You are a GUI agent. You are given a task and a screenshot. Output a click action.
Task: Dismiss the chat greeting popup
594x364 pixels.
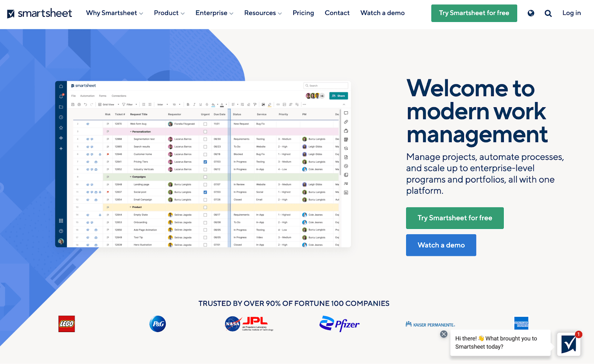point(444,334)
